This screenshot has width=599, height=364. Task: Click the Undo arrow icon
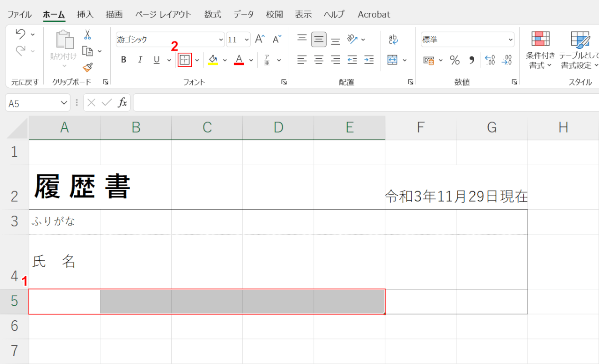point(21,34)
